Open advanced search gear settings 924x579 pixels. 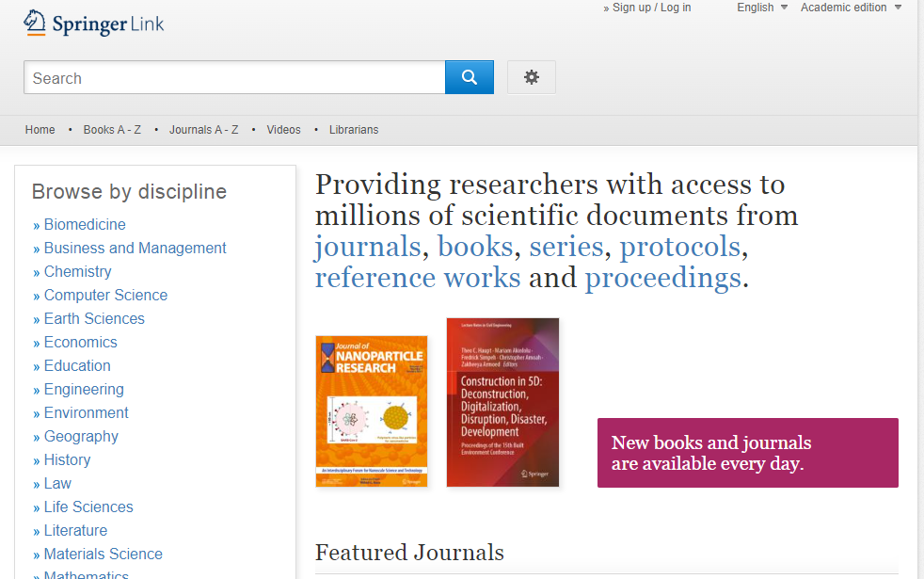531,77
